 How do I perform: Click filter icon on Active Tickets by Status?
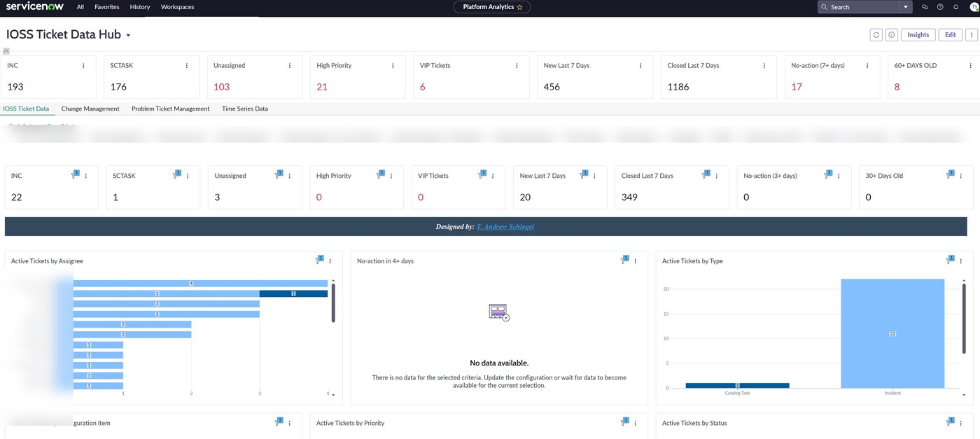(x=950, y=421)
